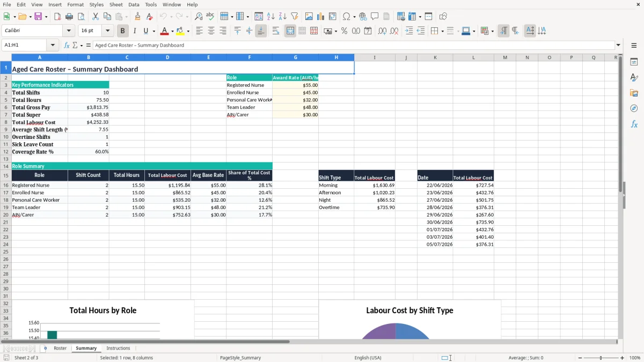Open Find and Replace from the toolbar

(199, 17)
